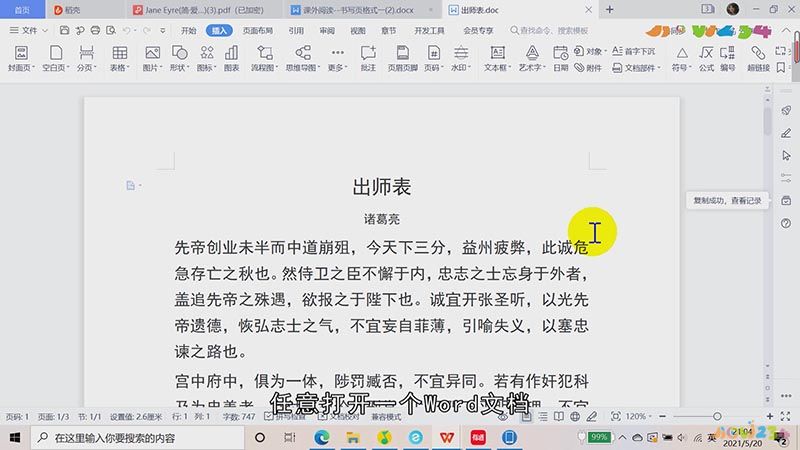
Task: Expand the more (更多) insert options
Action: point(337,58)
